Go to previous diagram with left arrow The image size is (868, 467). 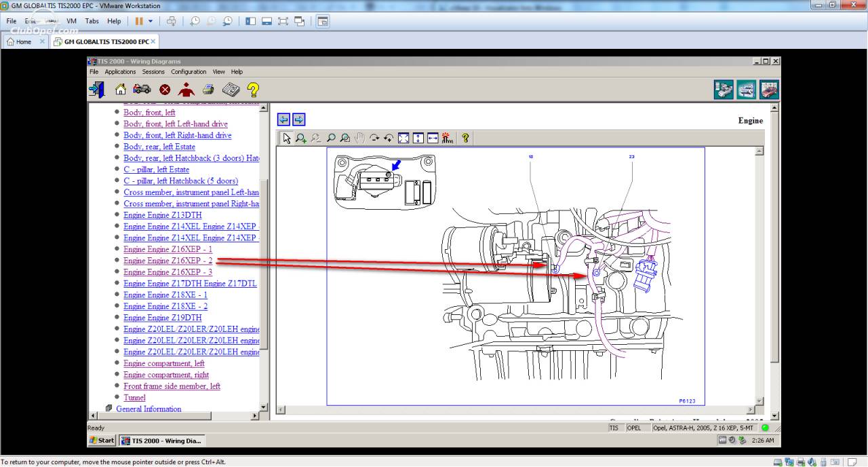[283, 119]
